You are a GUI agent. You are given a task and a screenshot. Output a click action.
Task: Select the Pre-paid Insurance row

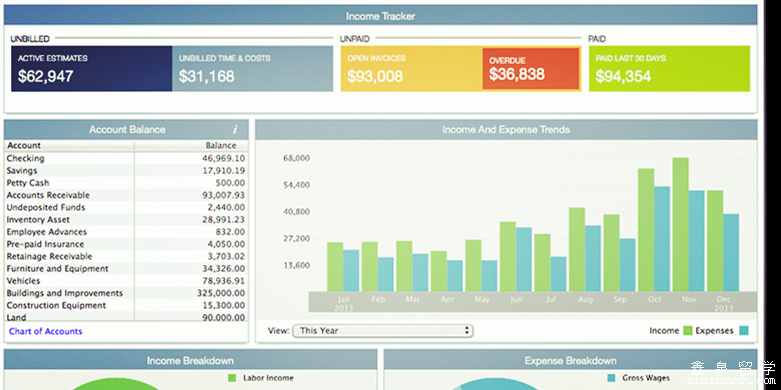[x=126, y=244]
